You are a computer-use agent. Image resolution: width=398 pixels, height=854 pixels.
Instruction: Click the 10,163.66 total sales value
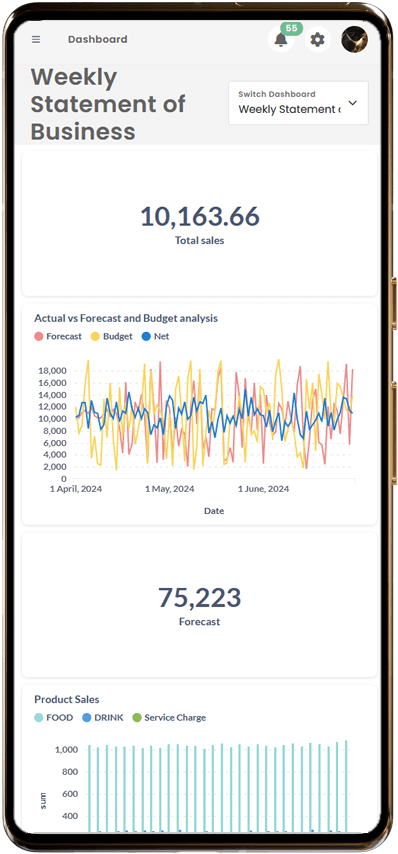click(200, 217)
